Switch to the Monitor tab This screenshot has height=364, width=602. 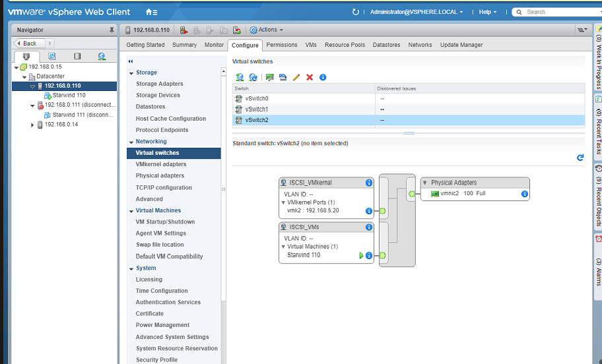pyautogui.click(x=214, y=45)
